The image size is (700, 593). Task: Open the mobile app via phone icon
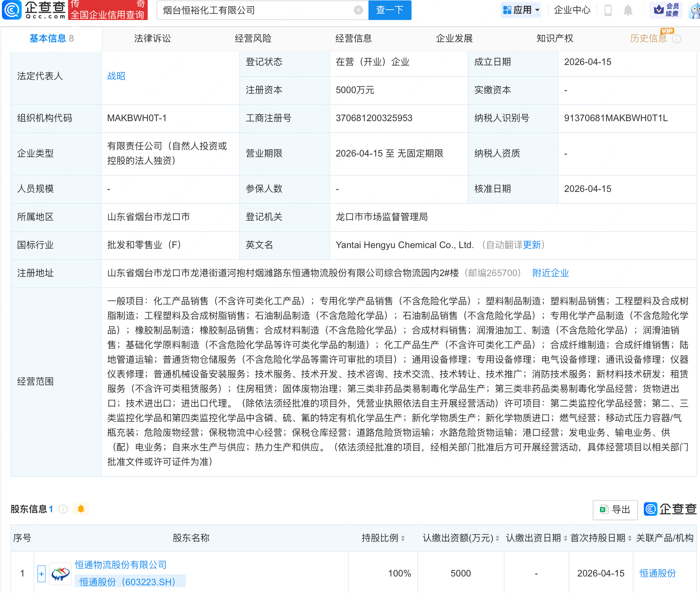click(608, 10)
